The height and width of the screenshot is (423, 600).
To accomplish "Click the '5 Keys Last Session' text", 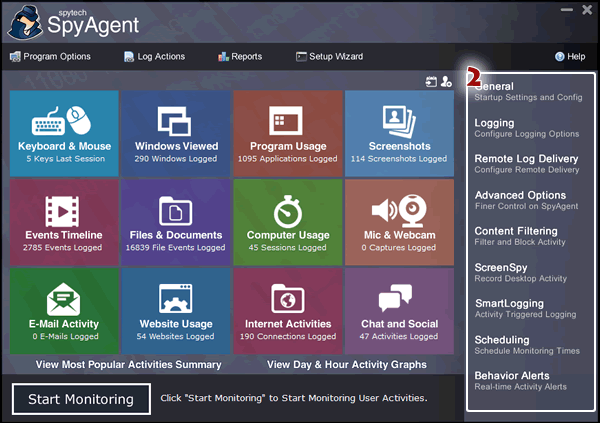I will click(x=65, y=158).
